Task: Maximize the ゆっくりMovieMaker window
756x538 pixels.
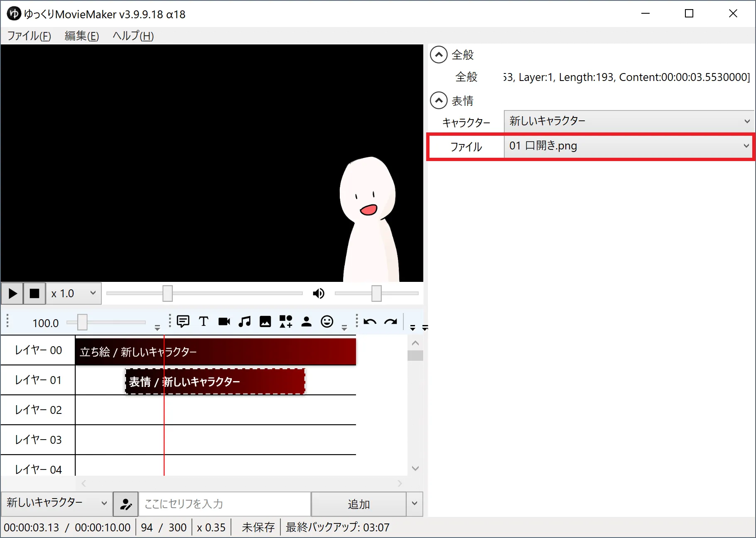Action: pyautogui.click(x=689, y=14)
